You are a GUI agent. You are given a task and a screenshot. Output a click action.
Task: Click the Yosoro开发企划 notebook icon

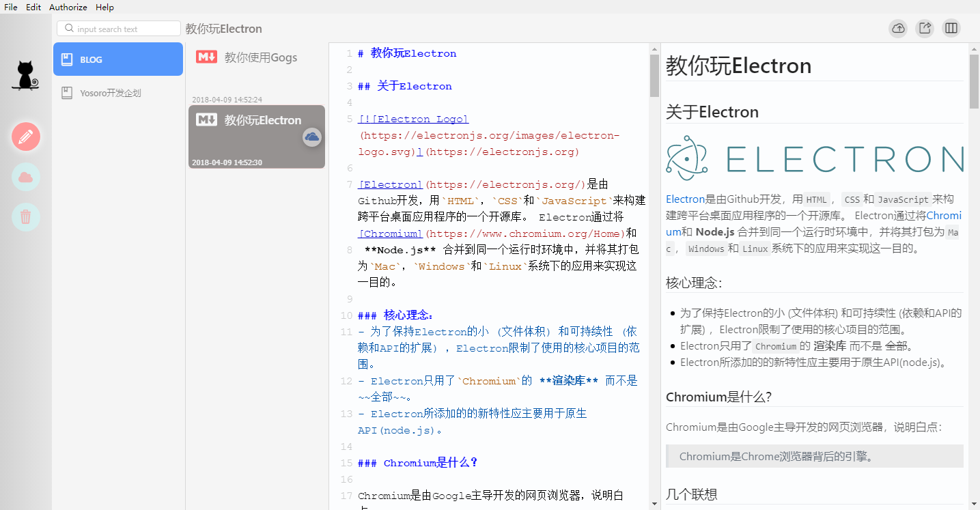(67, 93)
